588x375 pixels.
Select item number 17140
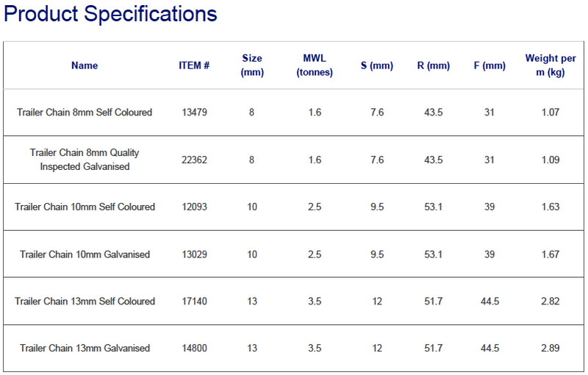pos(194,301)
